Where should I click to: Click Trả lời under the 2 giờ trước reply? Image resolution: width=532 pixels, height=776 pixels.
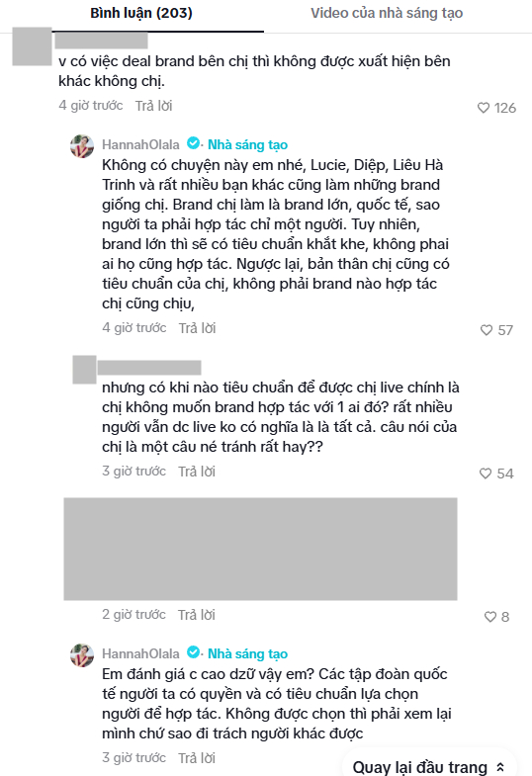click(x=197, y=615)
